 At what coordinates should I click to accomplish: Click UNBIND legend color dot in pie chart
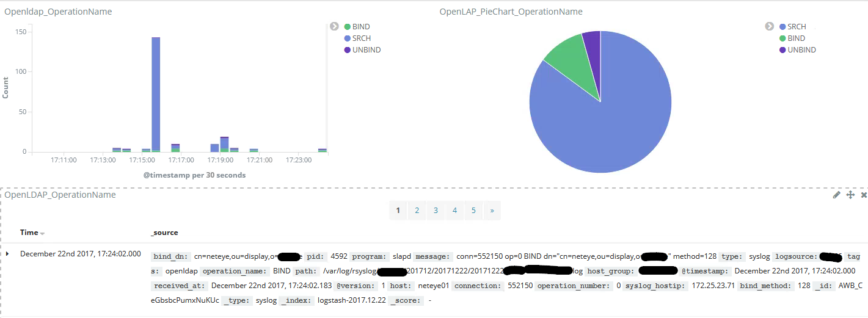coord(783,50)
